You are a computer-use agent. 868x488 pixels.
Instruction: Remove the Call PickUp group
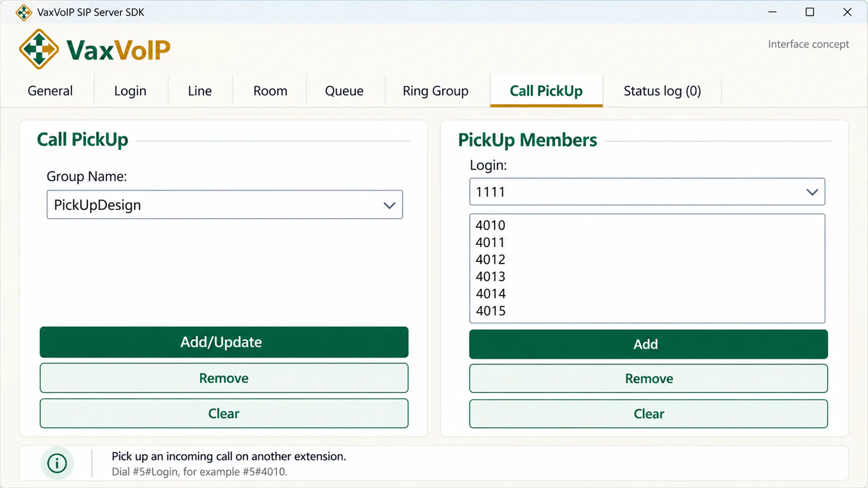pos(224,378)
